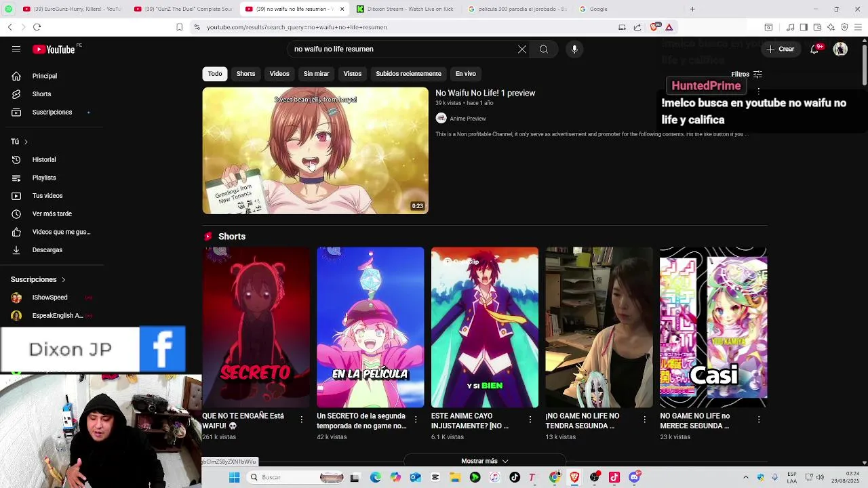Open the account avatar menu
Screen dimensions: 868x488
coord(840,49)
